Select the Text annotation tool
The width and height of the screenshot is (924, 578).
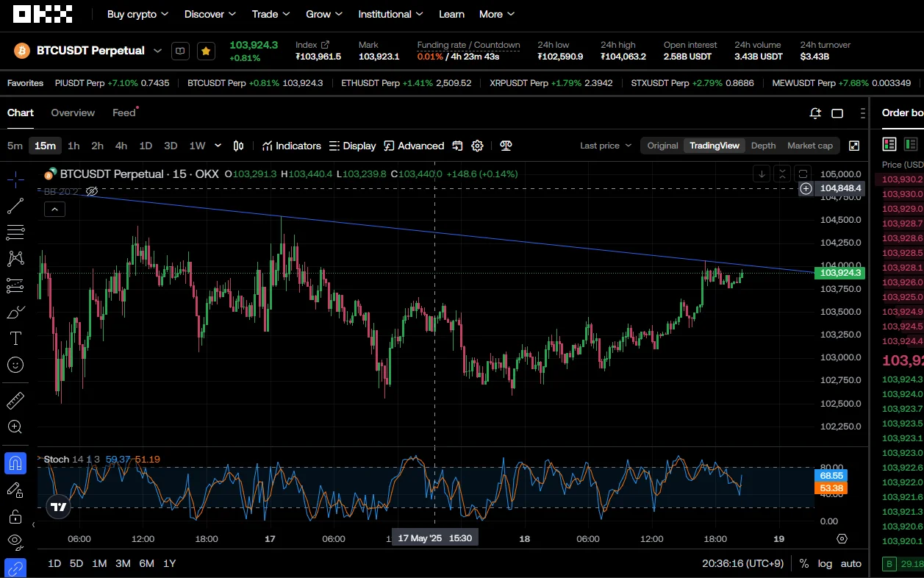pyautogui.click(x=15, y=338)
